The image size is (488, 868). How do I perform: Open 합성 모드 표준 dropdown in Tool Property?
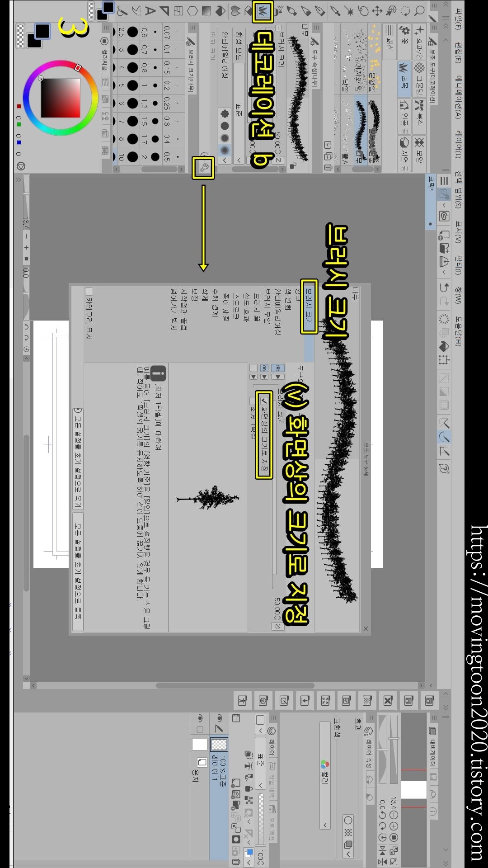coord(239,113)
